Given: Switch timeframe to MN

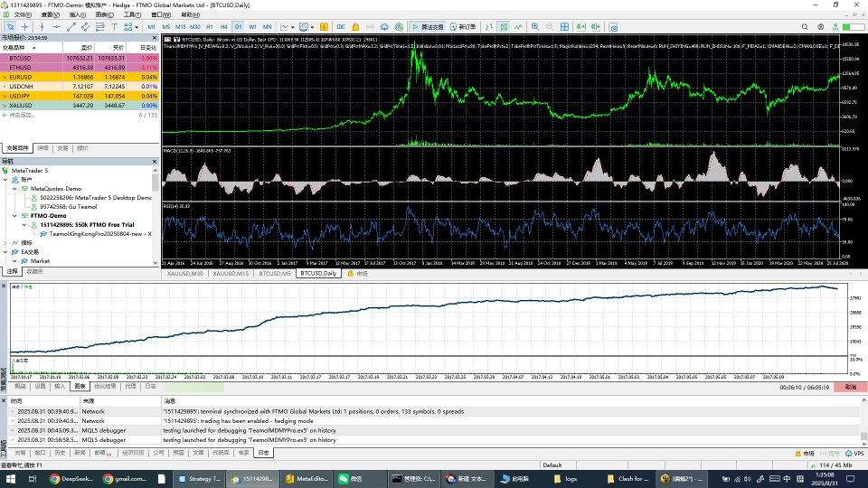Looking at the screenshot, I should (x=268, y=26).
